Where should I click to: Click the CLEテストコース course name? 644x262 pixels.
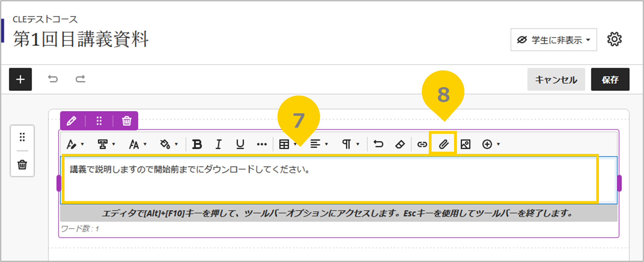pyautogui.click(x=45, y=19)
